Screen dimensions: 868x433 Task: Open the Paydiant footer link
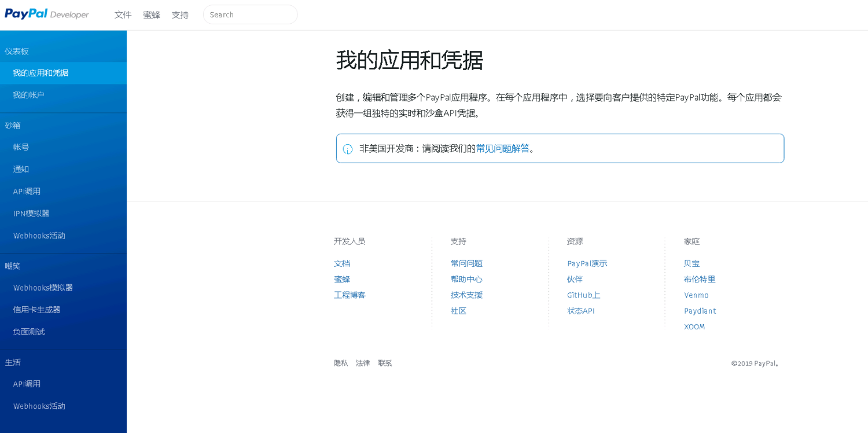tap(700, 311)
